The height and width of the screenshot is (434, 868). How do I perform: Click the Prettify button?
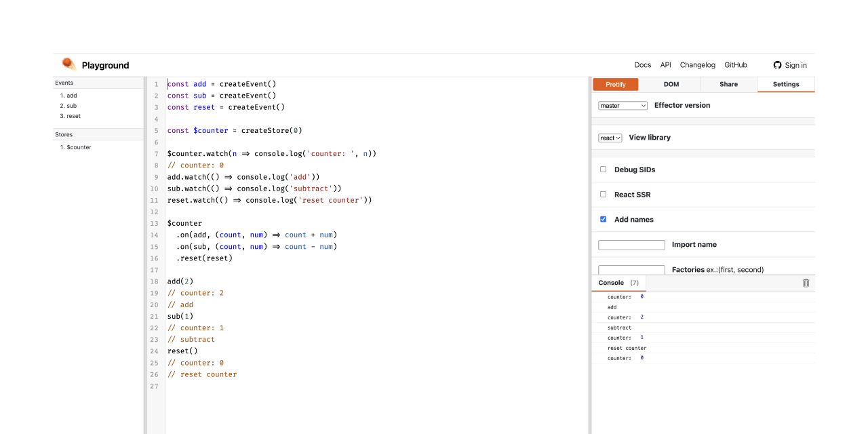click(615, 84)
